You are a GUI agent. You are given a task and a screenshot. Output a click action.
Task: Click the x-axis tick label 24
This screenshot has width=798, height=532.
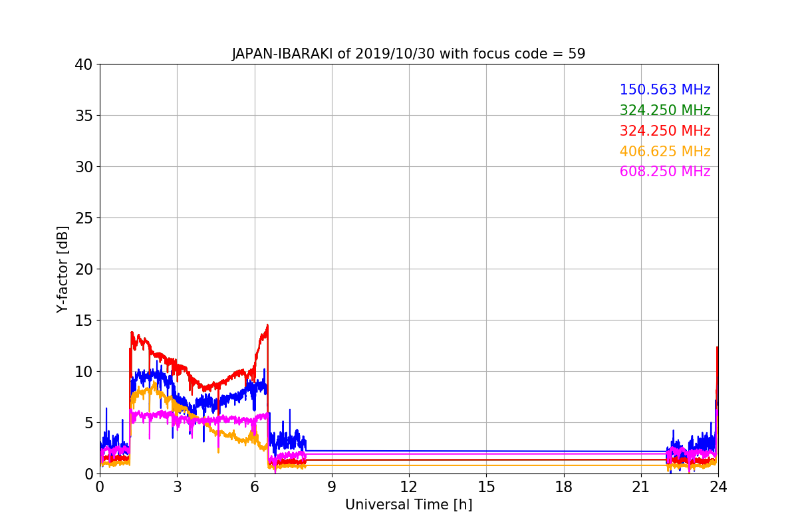point(718,486)
